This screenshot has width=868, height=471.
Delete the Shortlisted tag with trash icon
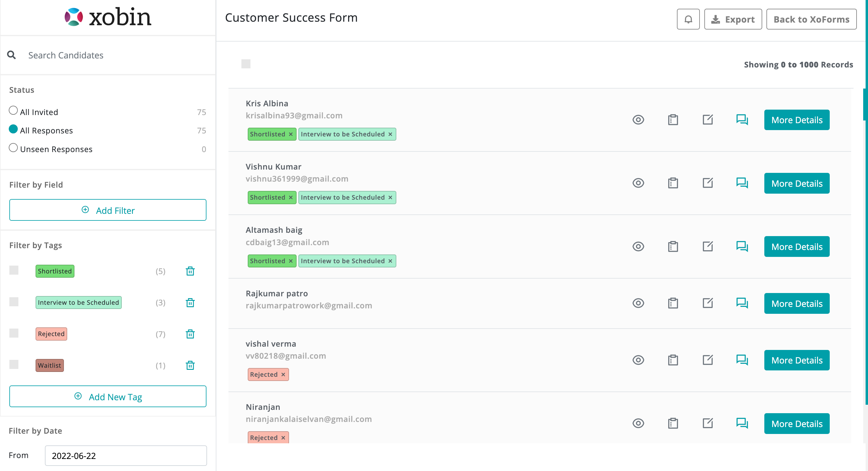pyautogui.click(x=190, y=271)
